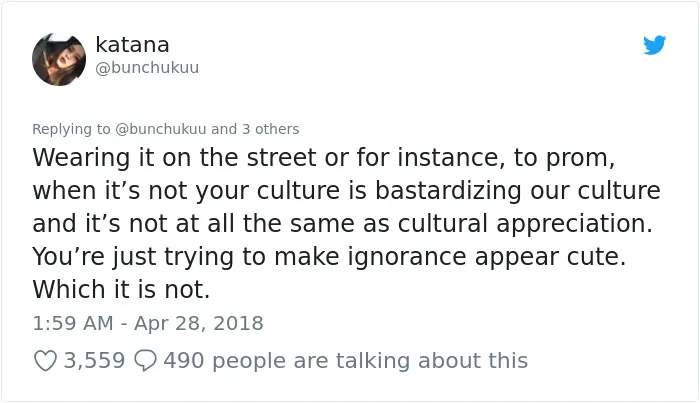This screenshot has width=700, height=403.
Task: Click the word 'ignorance' in the tweet
Action: point(407,258)
